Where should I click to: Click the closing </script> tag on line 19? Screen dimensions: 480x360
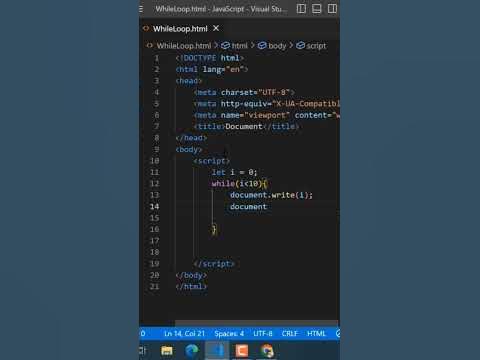214,264
